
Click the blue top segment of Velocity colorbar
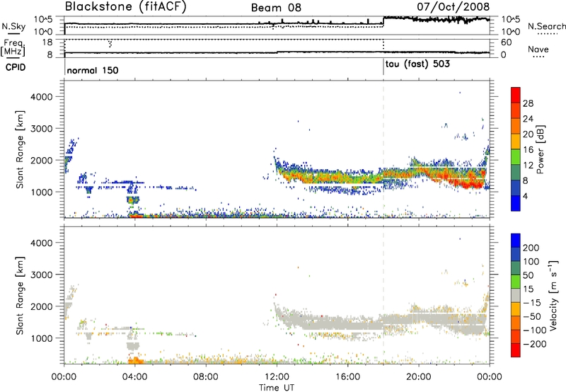[x=516, y=241]
